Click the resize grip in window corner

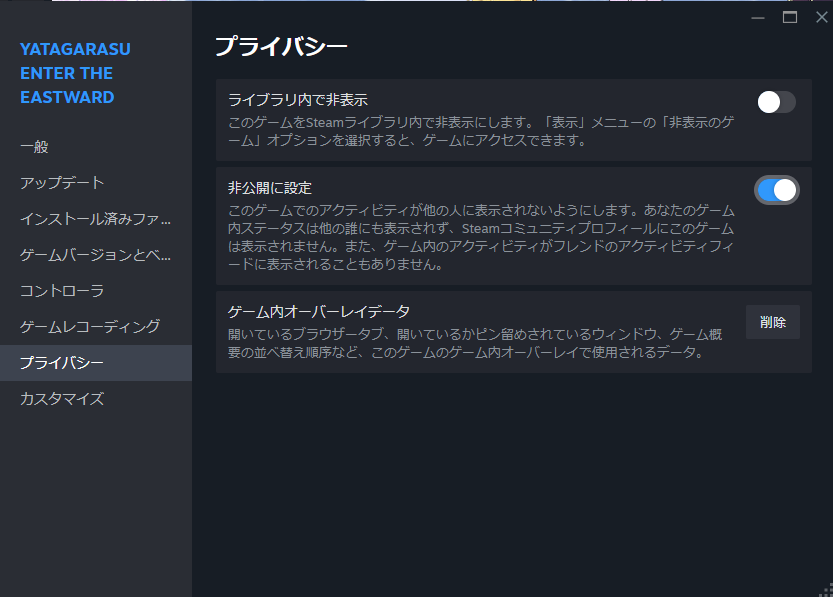[x=827, y=591]
